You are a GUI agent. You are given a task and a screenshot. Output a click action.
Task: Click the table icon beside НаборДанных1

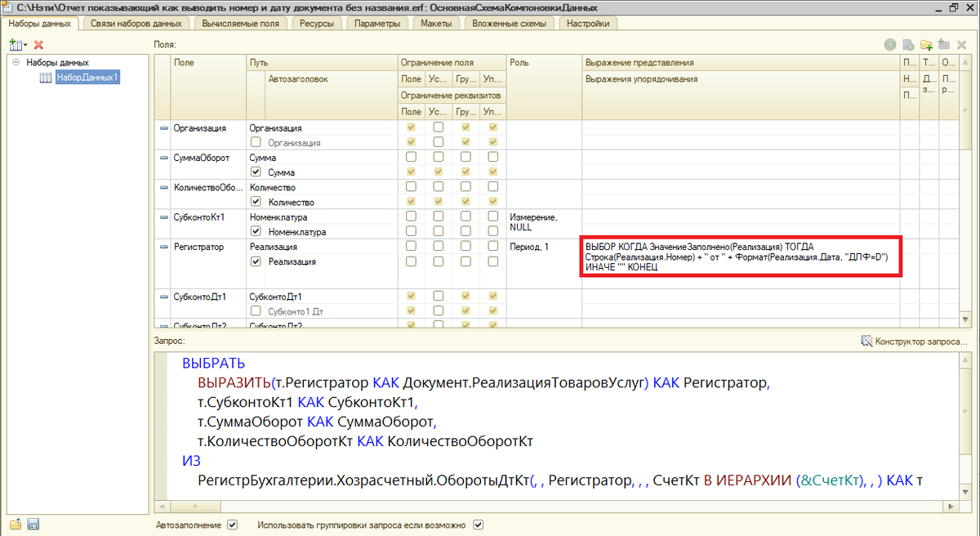pyautogui.click(x=46, y=78)
